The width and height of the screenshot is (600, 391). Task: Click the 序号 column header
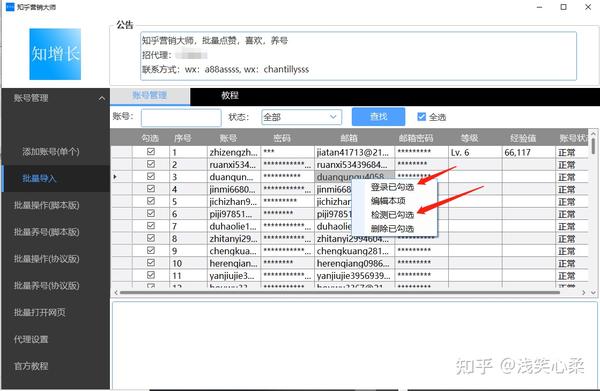tap(183, 138)
